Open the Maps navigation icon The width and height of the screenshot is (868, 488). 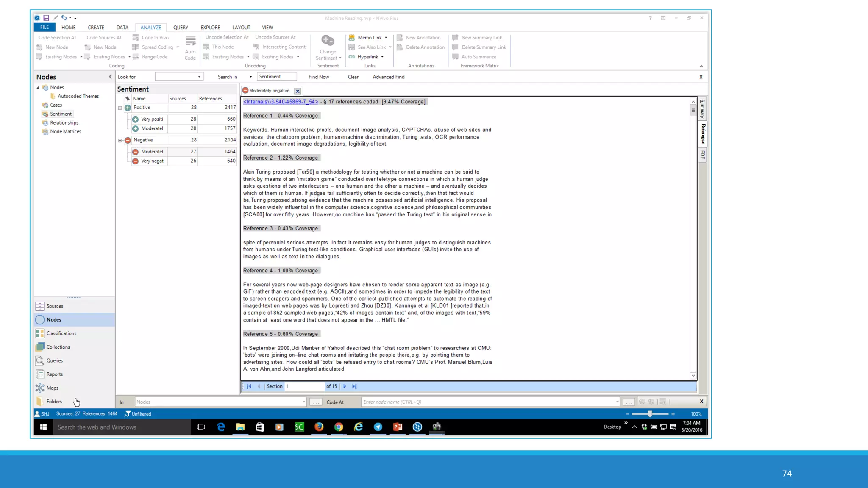(x=40, y=388)
